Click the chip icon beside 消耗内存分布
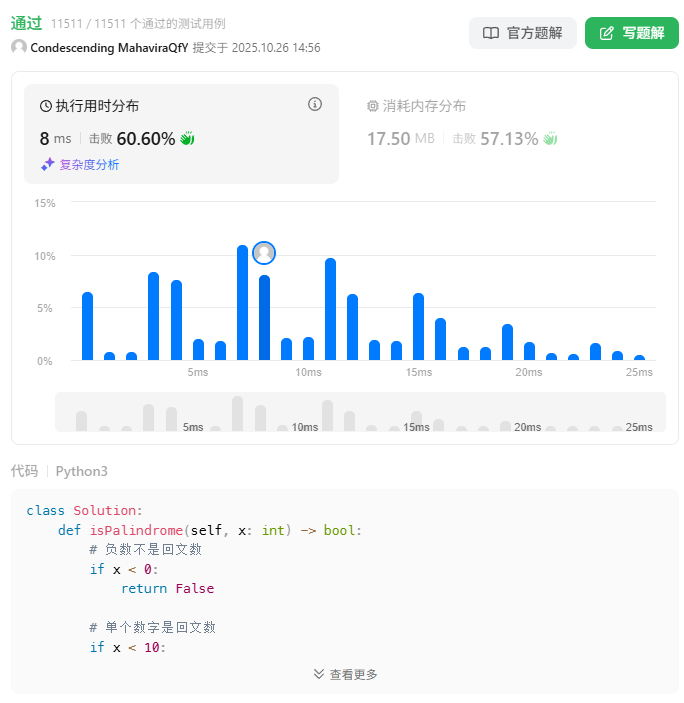The width and height of the screenshot is (684, 703). point(373,106)
